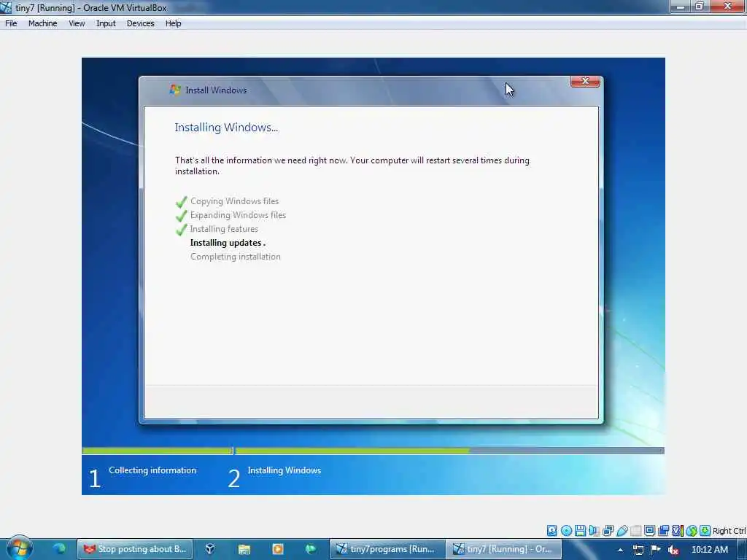This screenshot has height=560, width=747.
Task: Open the blue browser taskbar icon
Action: point(59,548)
